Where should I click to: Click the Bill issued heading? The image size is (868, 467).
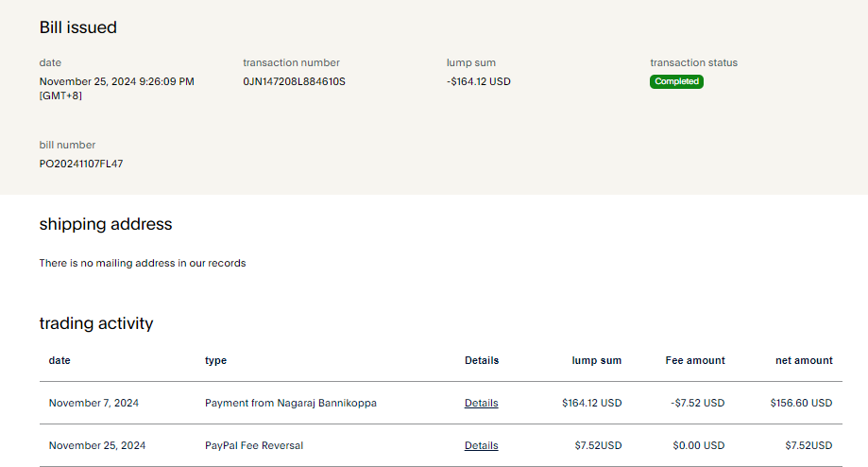pos(77,27)
